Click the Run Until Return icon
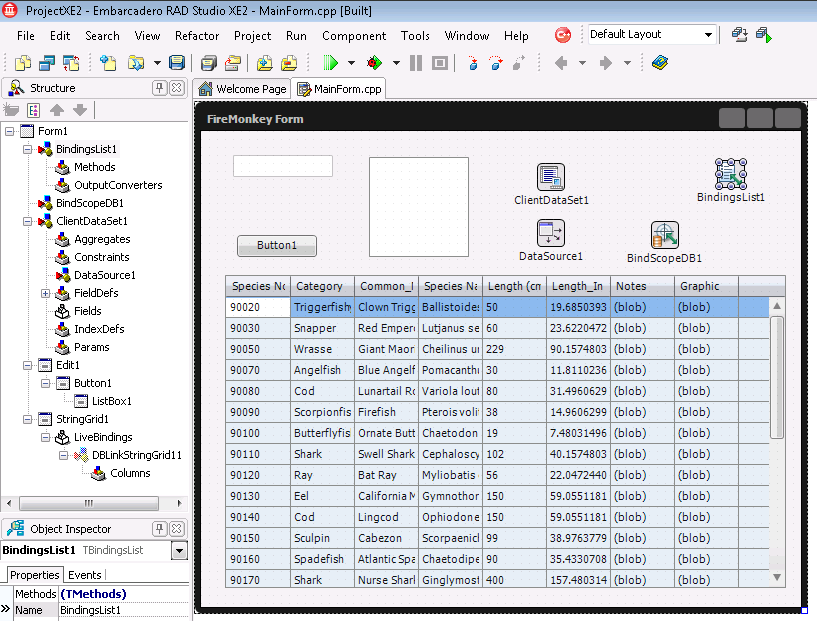 click(519, 63)
